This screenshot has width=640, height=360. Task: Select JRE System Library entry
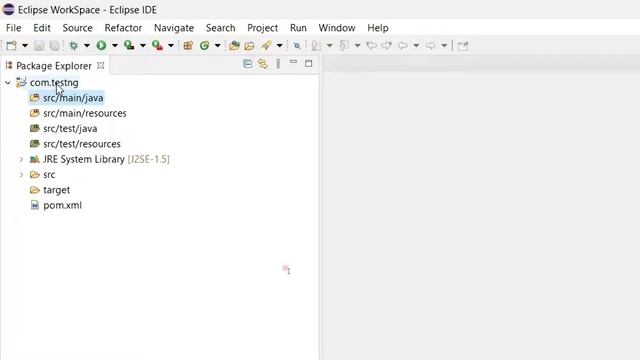click(106, 160)
